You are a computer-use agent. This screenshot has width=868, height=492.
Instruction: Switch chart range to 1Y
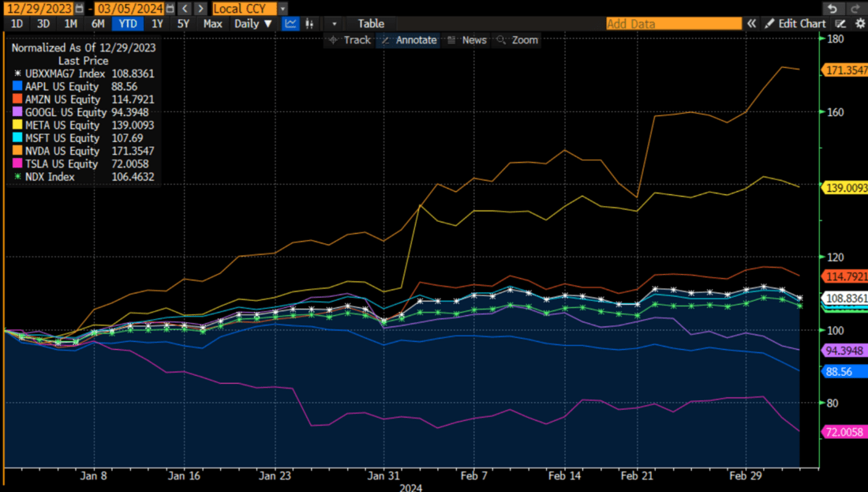(155, 24)
